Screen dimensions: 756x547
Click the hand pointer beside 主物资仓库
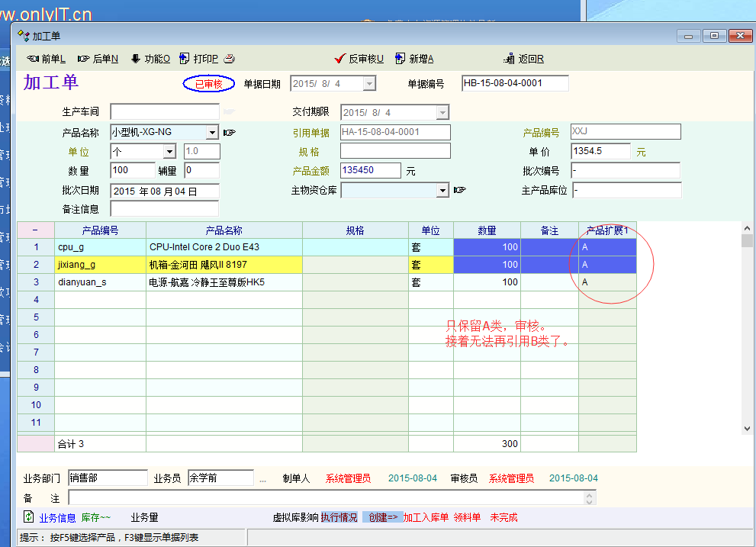point(459,190)
